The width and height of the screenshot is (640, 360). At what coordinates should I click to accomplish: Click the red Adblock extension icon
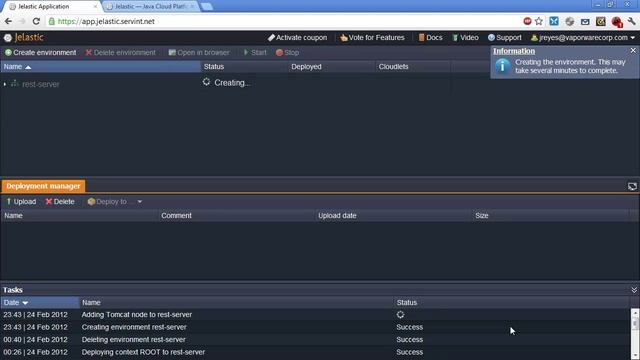click(x=527, y=21)
